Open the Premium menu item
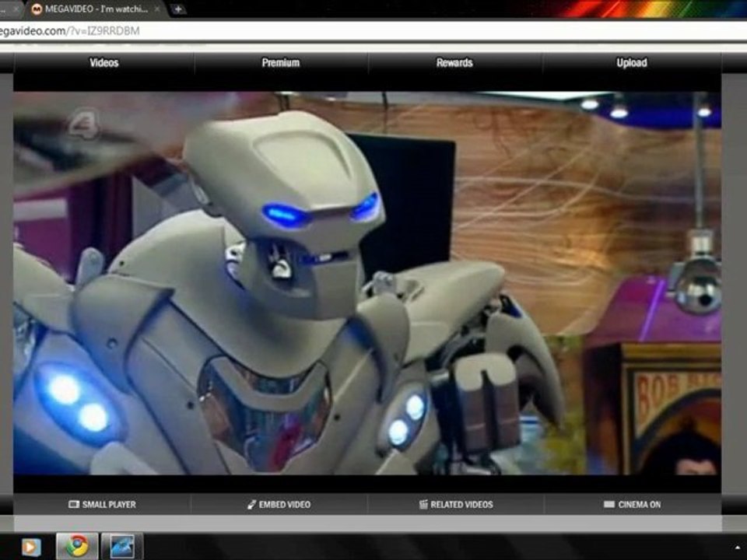 point(281,63)
